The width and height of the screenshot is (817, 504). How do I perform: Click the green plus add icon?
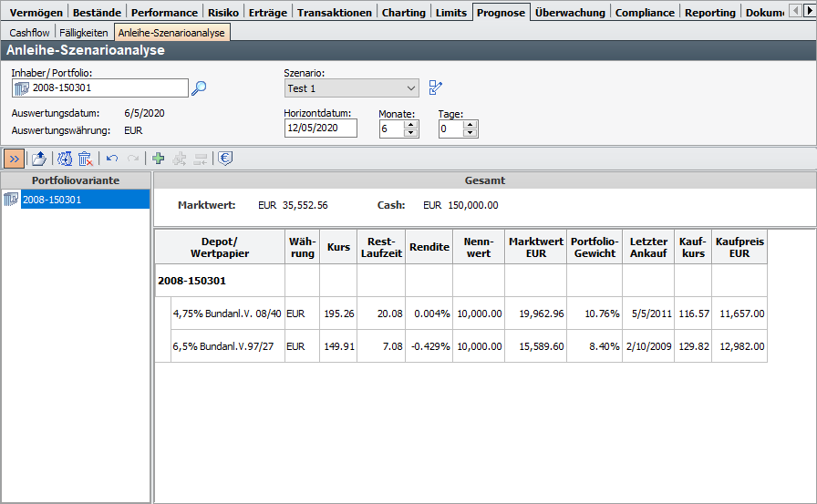point(159,159)
